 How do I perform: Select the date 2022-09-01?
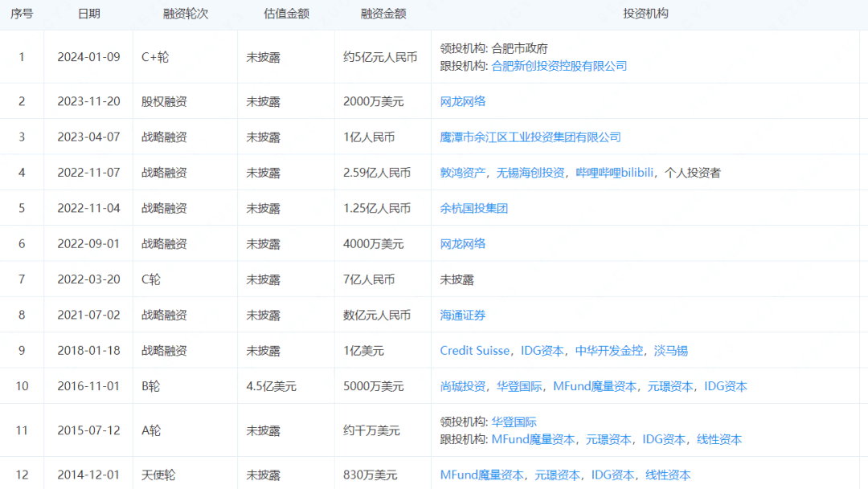pos(88,243)
